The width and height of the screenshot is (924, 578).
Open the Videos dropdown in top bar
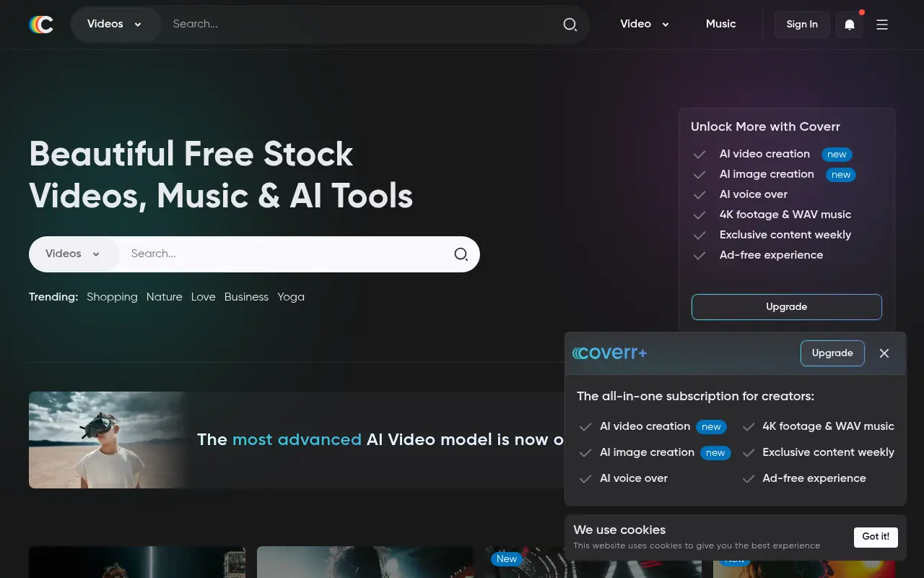(x=115, y=25)
